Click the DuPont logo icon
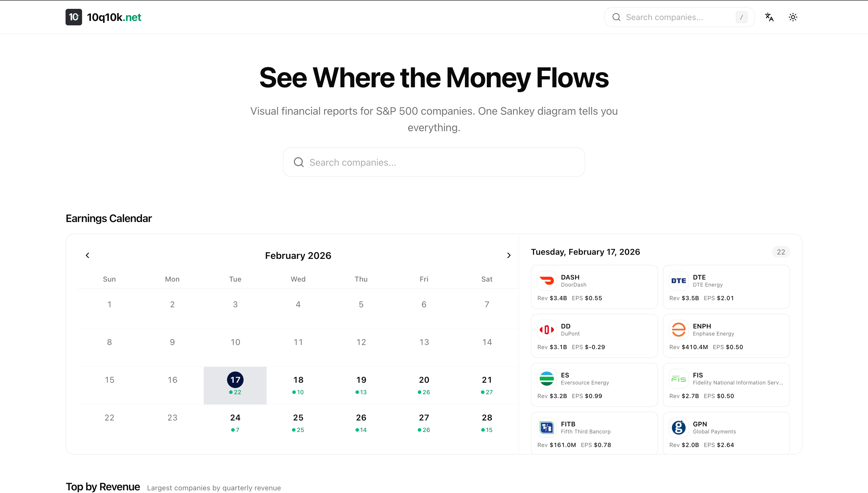The width and height of the screenshot is (868, 493). pos(546,329)
